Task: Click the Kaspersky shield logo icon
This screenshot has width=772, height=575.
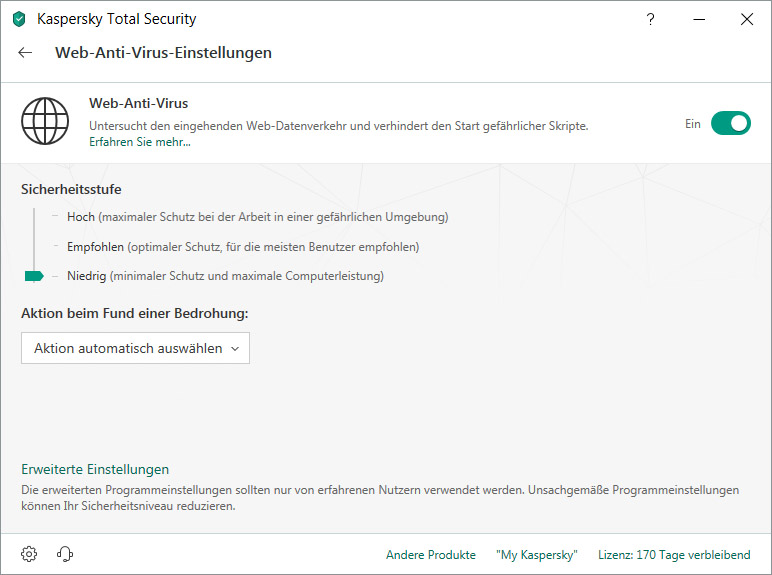Action: tap(19, 19)
